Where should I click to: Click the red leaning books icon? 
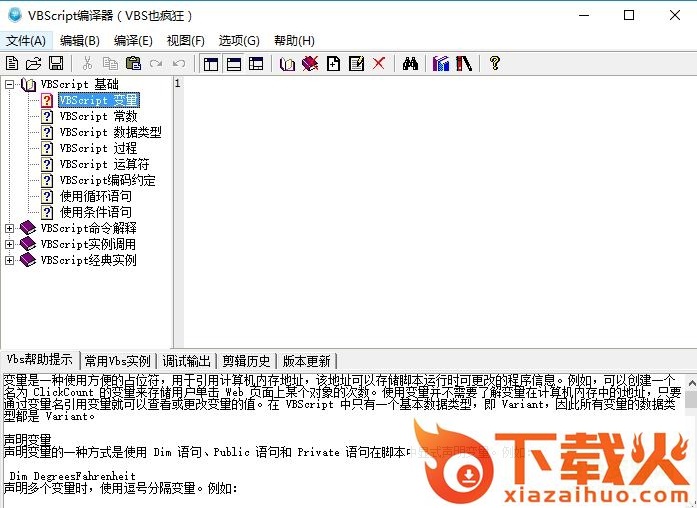pos(464,64)
